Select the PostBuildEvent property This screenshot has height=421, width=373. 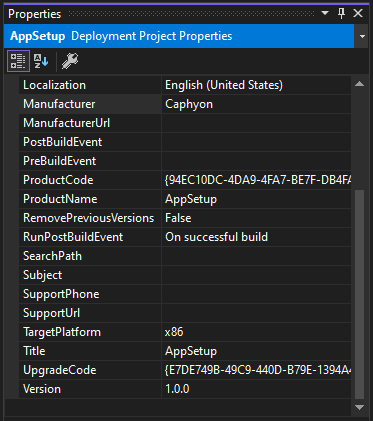(90, 142)
